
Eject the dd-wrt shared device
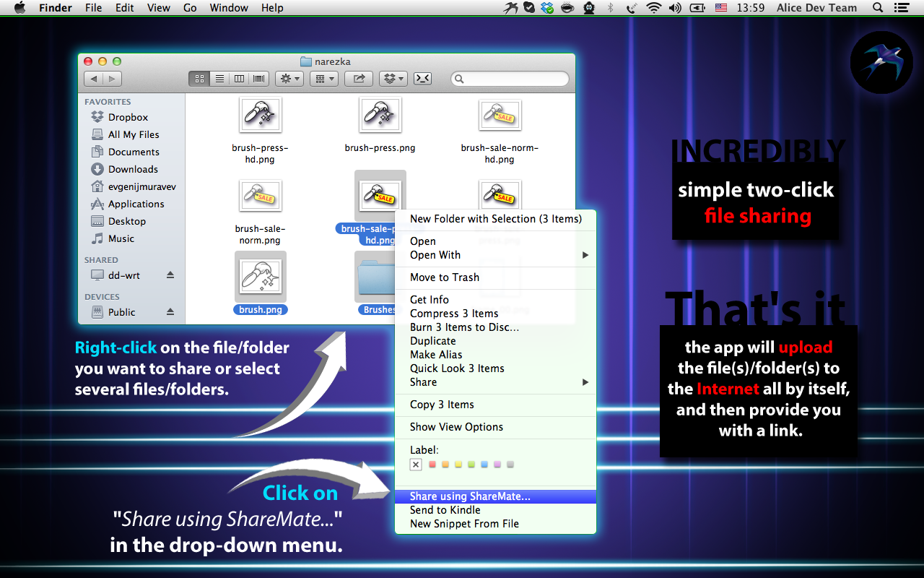tap(170, 275)
